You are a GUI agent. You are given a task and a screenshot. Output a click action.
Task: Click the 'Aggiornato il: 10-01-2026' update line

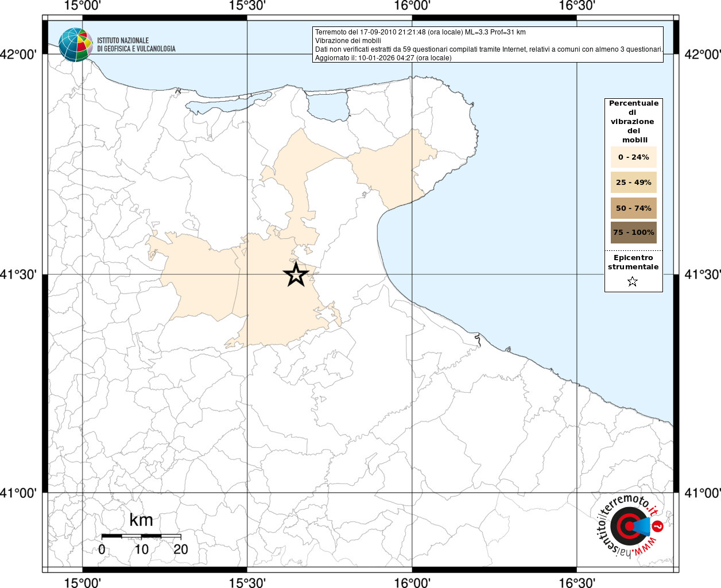[x=383, y=58]
